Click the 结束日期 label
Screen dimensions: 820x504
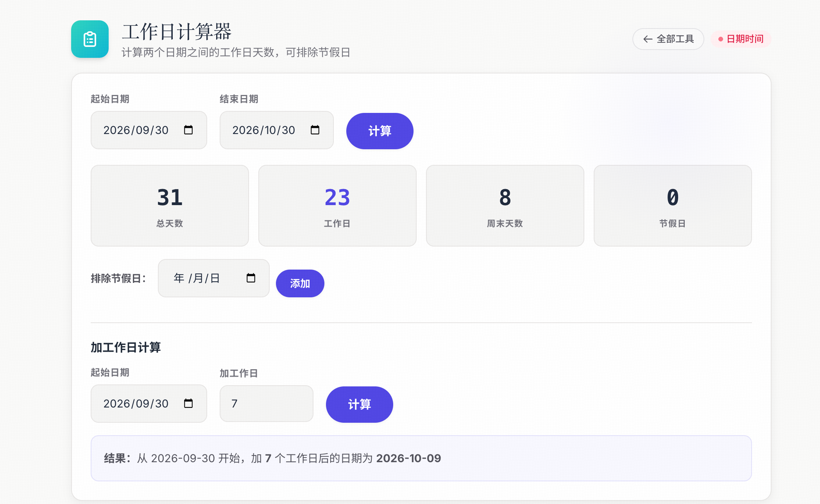tap(239, 99)
